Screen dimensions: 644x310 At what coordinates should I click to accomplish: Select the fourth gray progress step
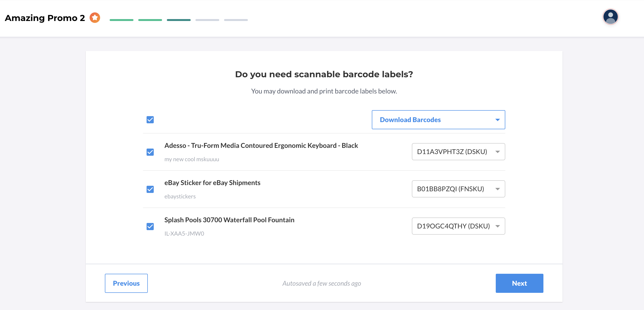[207, 20]
